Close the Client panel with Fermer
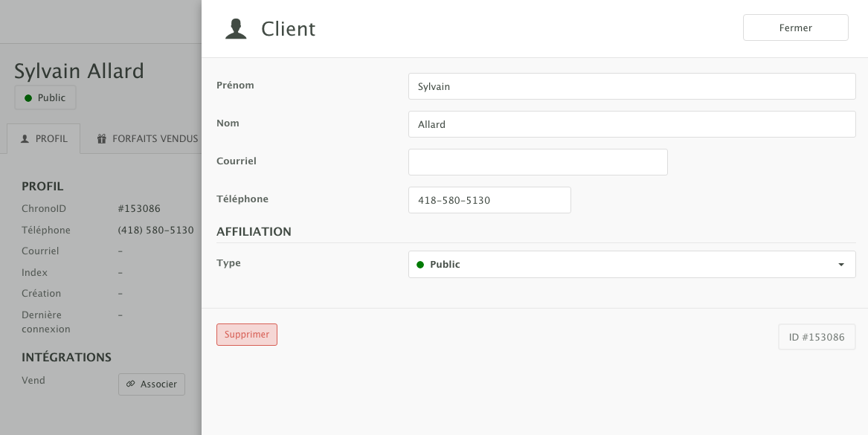This screenshot has width=868, height=435. click(x=795, y=28)
